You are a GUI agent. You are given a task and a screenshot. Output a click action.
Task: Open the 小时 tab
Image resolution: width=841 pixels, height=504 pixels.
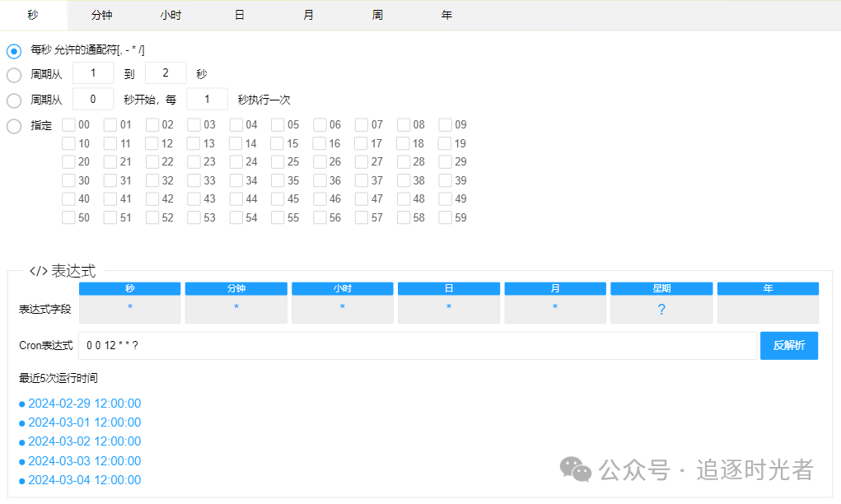(x=171, y=14)
